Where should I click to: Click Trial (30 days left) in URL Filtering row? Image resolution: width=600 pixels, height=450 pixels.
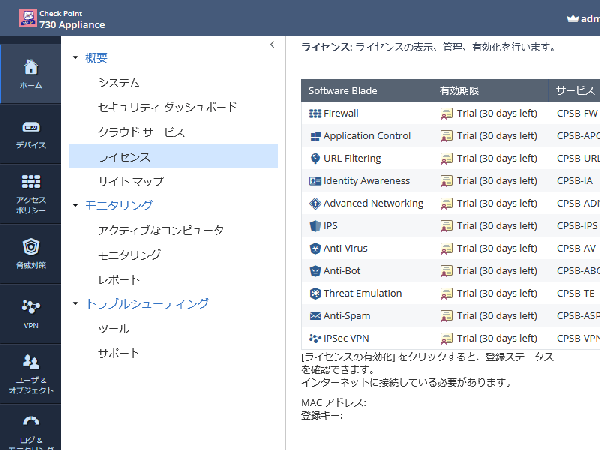[497, 158]
